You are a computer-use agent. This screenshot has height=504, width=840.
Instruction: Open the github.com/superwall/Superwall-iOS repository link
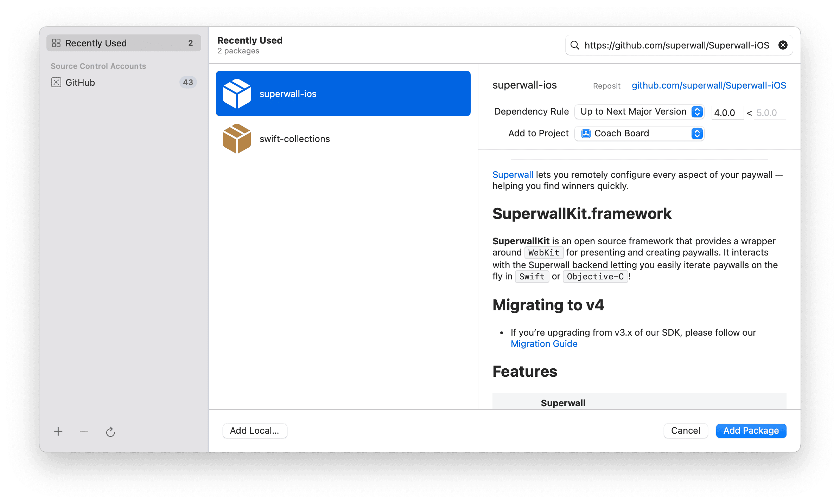pos(708,85)
